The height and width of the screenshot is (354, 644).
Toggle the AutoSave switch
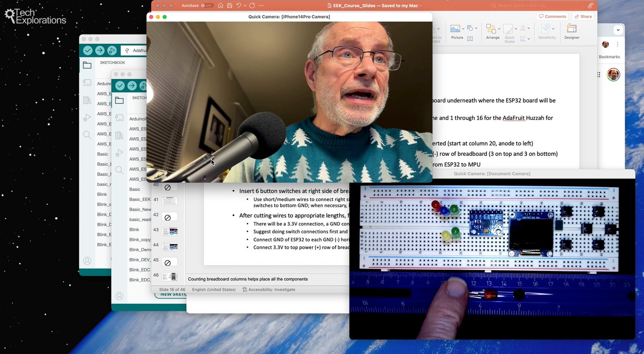pyautogui.click(x=207, y=6)
